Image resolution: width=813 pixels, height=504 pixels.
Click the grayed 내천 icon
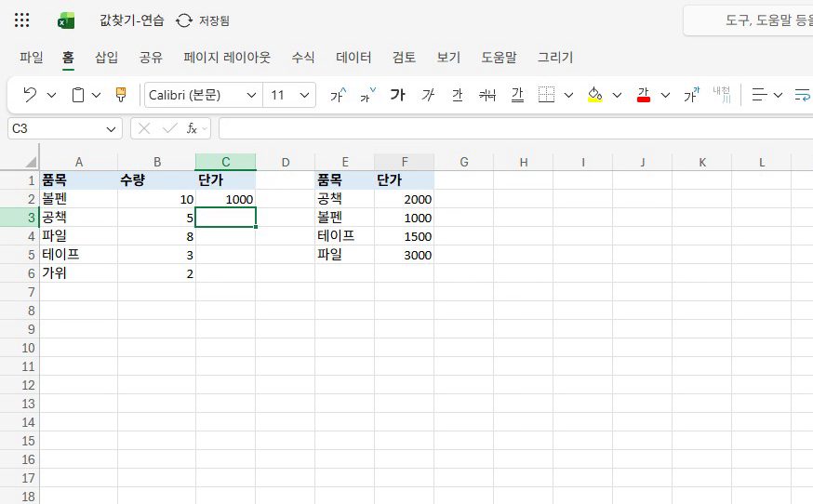[x=722, y=95]
